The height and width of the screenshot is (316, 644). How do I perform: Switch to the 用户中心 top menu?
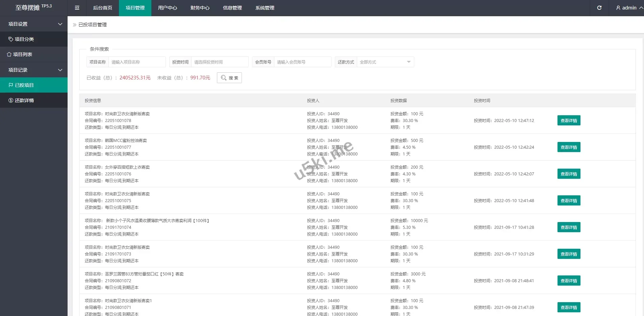pos(167,8)
